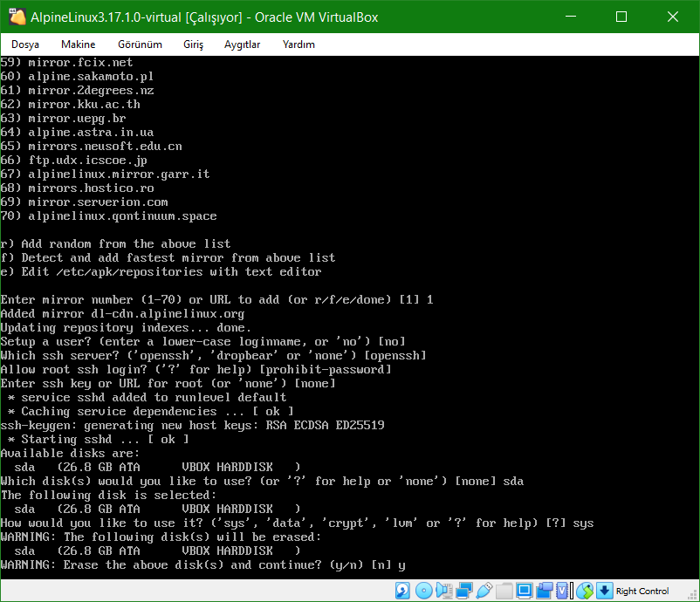Click the line '68) mirrors.hostico.ro'
Image resolution: width=700 pixels, height=602 pixels.
77,188
